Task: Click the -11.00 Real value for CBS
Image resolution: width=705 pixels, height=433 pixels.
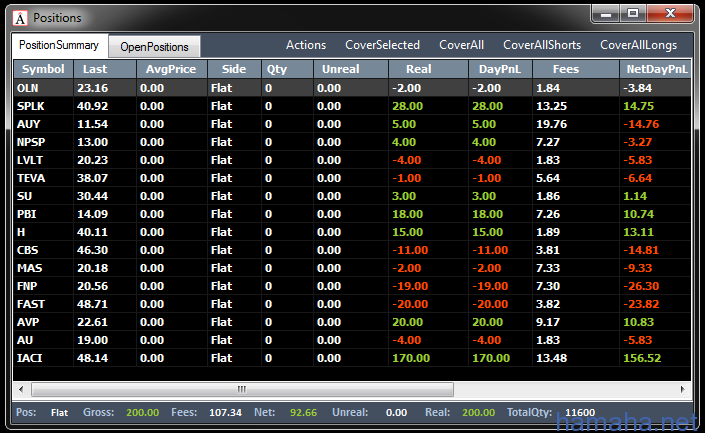Action: click(410, 250)
